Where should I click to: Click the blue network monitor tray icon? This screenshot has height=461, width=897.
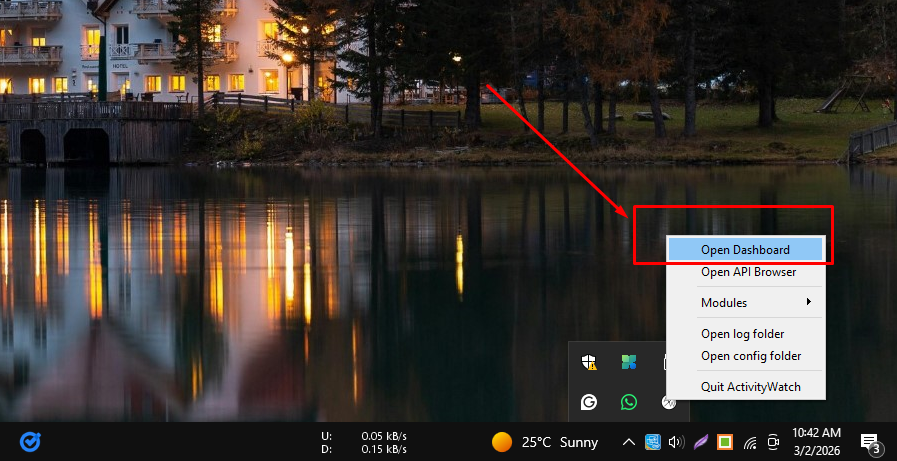(x=653, y=442)
